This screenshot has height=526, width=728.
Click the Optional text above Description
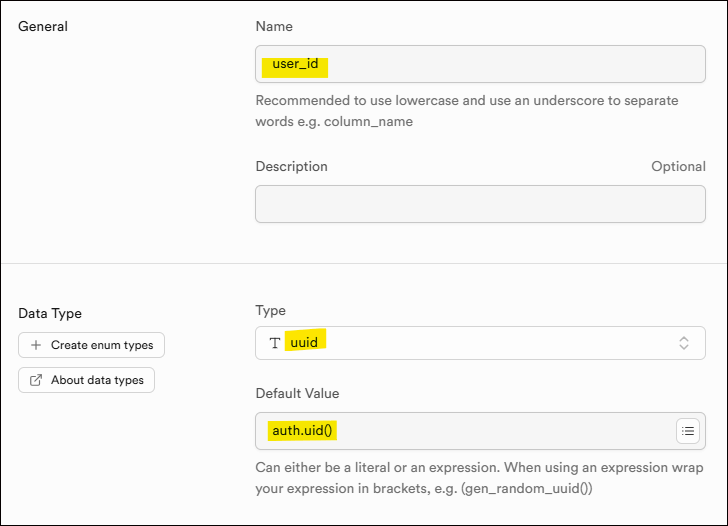tap(678, 166)
